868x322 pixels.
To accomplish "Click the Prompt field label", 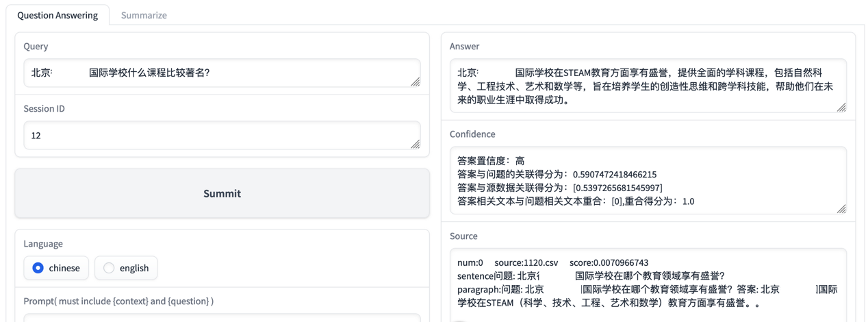I will (118, 301).
